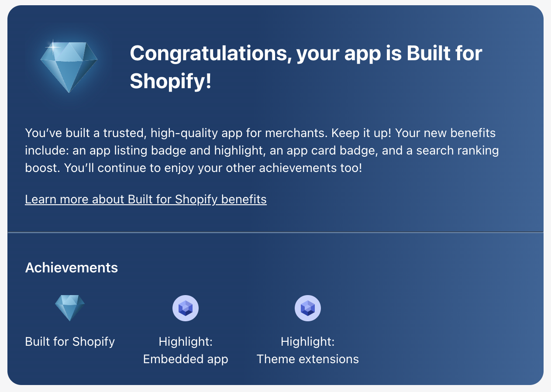Click the Theme extensions highlight cube icon
This screenshot has height=392, width=551.
[308, 308]
